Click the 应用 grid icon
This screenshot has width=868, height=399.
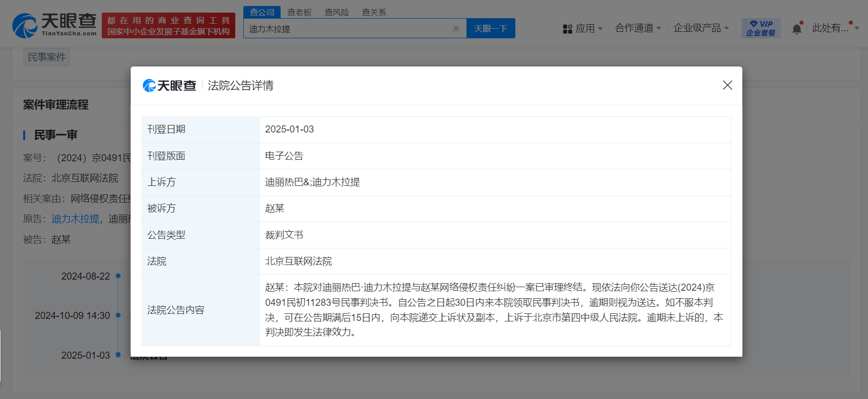567,29
